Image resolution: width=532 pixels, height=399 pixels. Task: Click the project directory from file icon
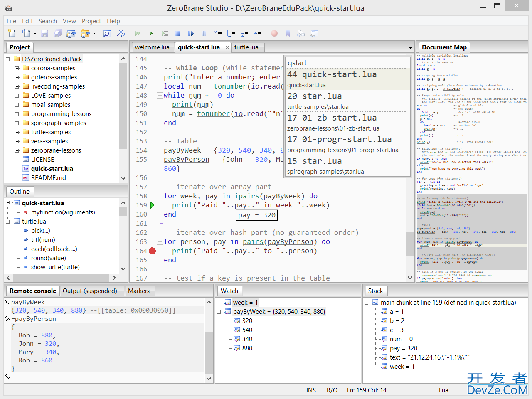click(71, 33)
